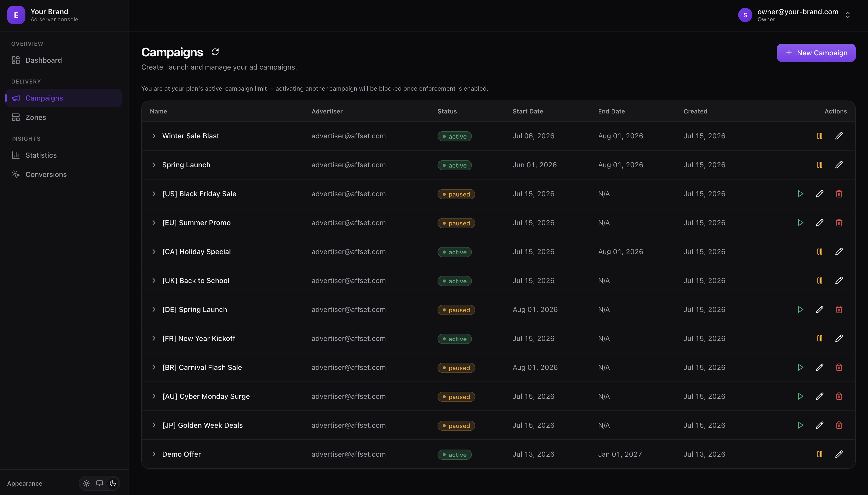868x495 pixels.
Task: Edit the Spring Launch campaign
Action: pyautogui.click(x=839, y=165)
